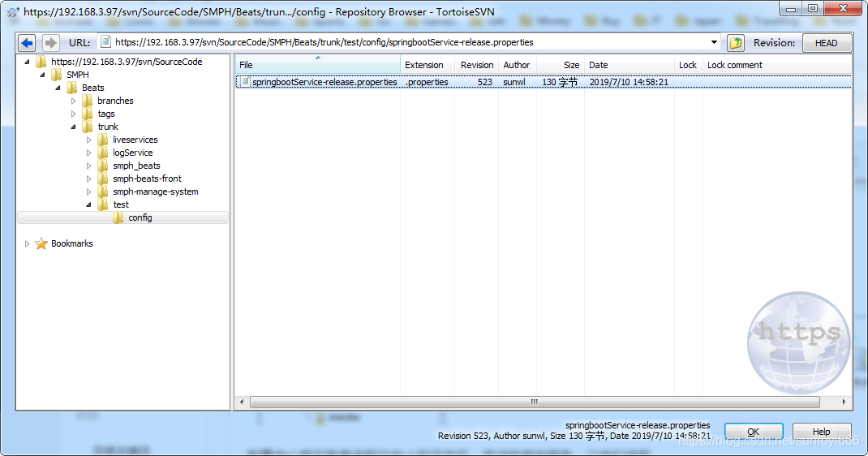868x456 pixels.
Task: Click the HEAD revision button
Action: [827, 43]
